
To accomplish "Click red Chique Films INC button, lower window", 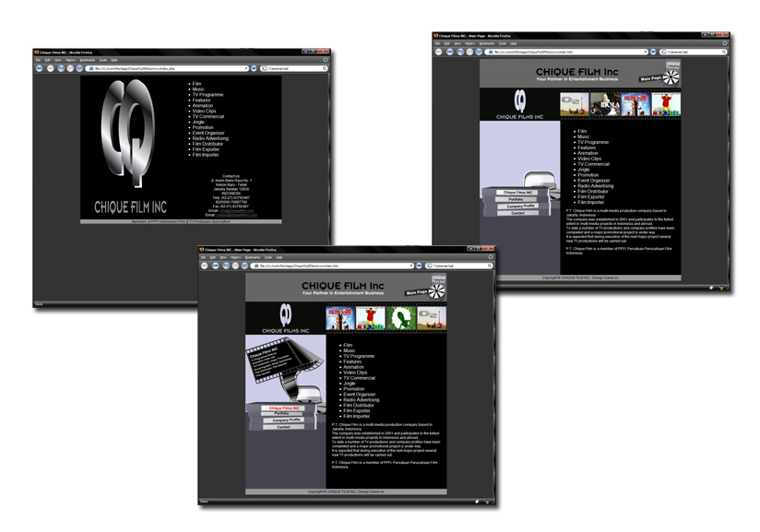I will (x=284, y=408).
